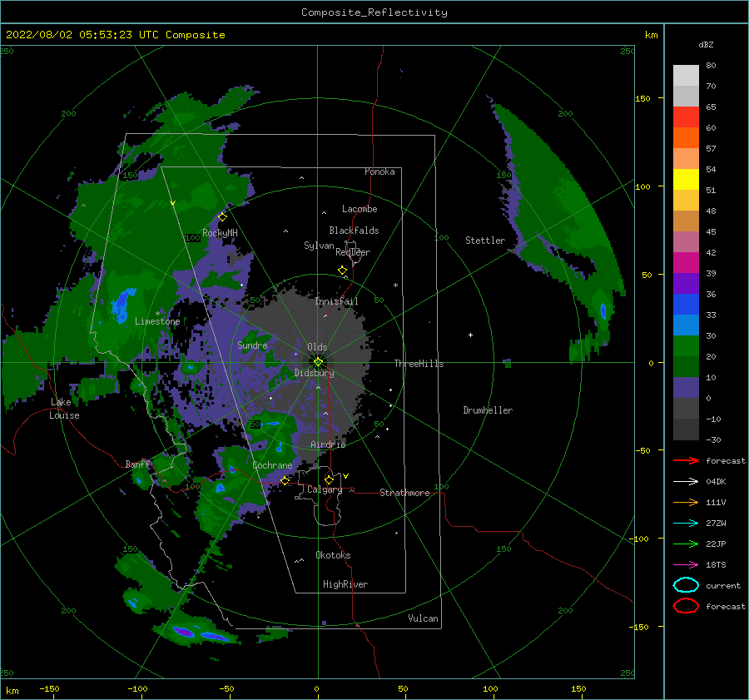Click the RockyMH label
This screenshot has height=700, width=749.
click(220, 233)
